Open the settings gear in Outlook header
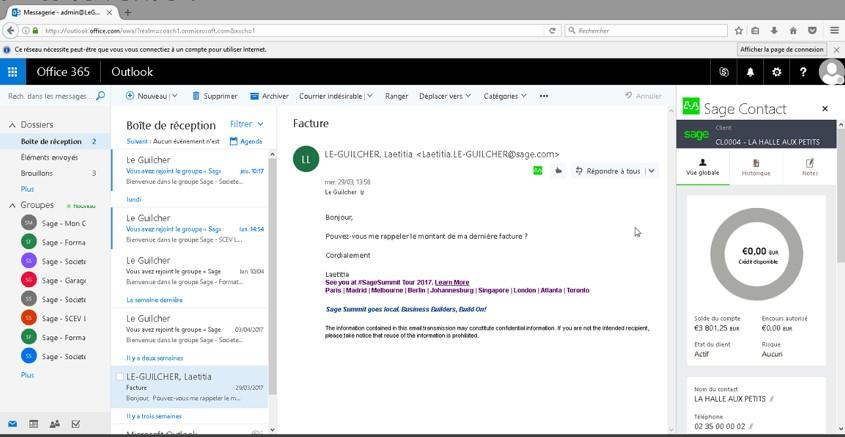 777,72
